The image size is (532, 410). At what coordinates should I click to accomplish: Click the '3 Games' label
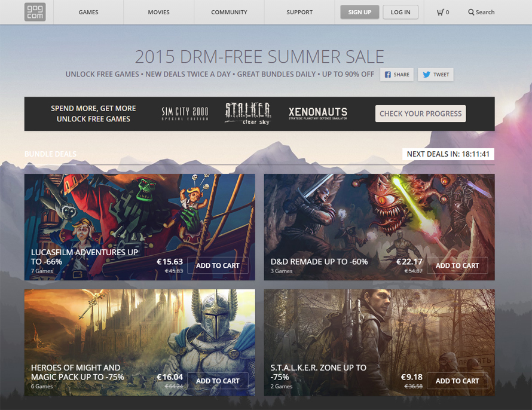[282, 271]
